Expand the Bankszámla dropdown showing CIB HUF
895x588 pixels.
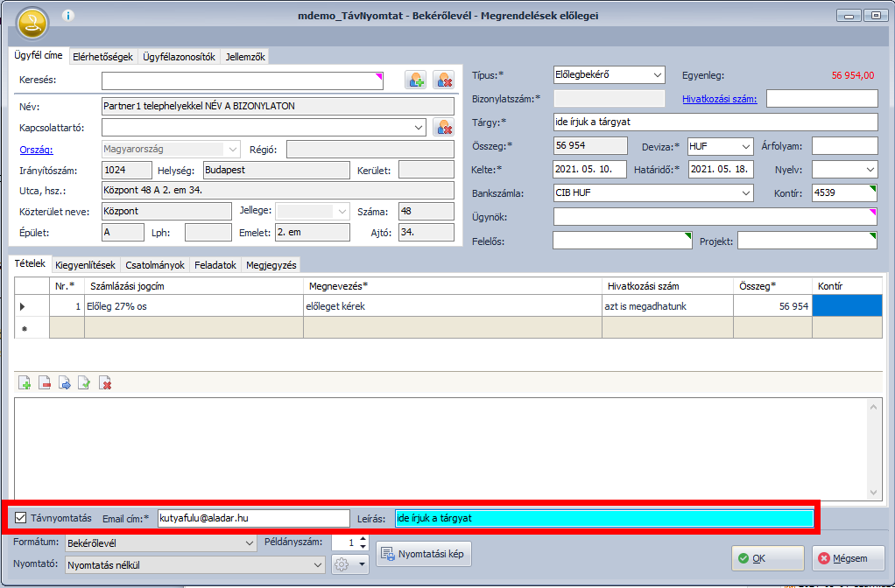746,192
